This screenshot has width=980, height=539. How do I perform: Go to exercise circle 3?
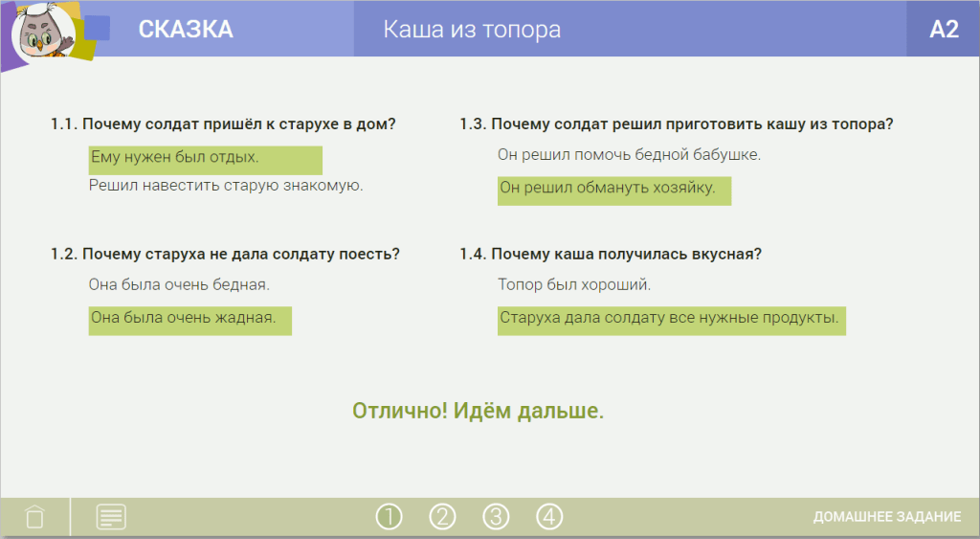coord(495,517)
